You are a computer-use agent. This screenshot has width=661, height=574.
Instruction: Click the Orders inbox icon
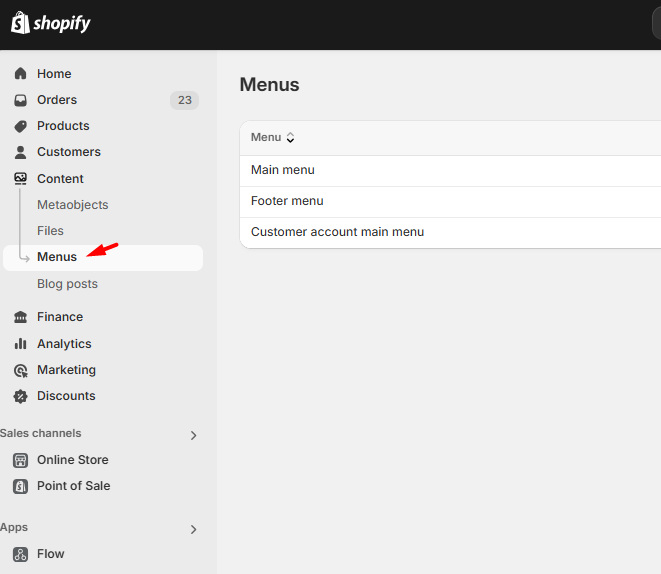[x=20, y=100]
